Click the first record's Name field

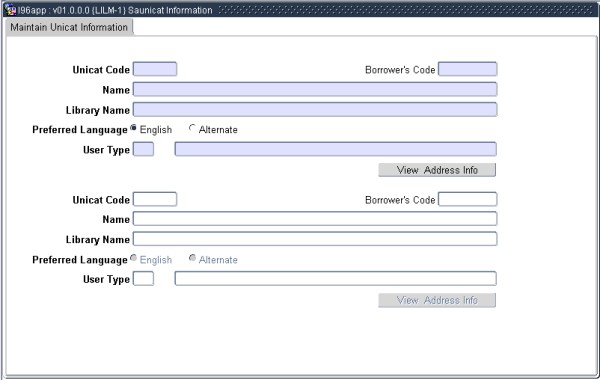tap(315, 89)
